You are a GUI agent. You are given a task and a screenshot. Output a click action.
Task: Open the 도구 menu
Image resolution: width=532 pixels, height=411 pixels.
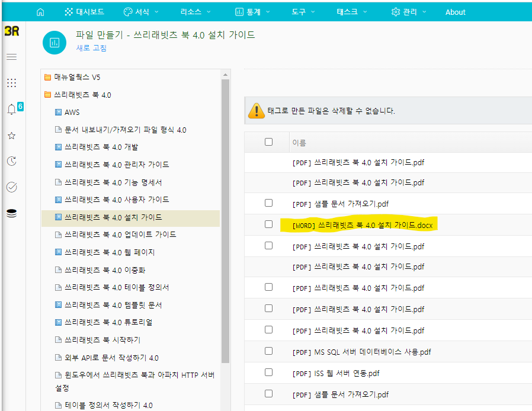click(x=303, y=12)
